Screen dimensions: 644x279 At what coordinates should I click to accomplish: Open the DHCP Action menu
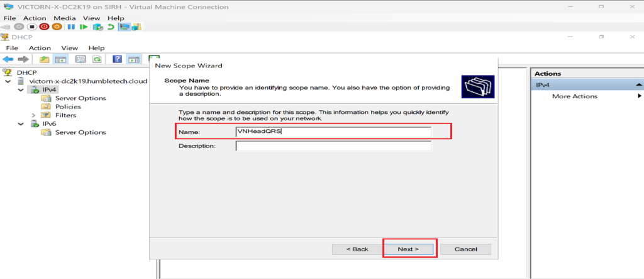tap(40, 48)
